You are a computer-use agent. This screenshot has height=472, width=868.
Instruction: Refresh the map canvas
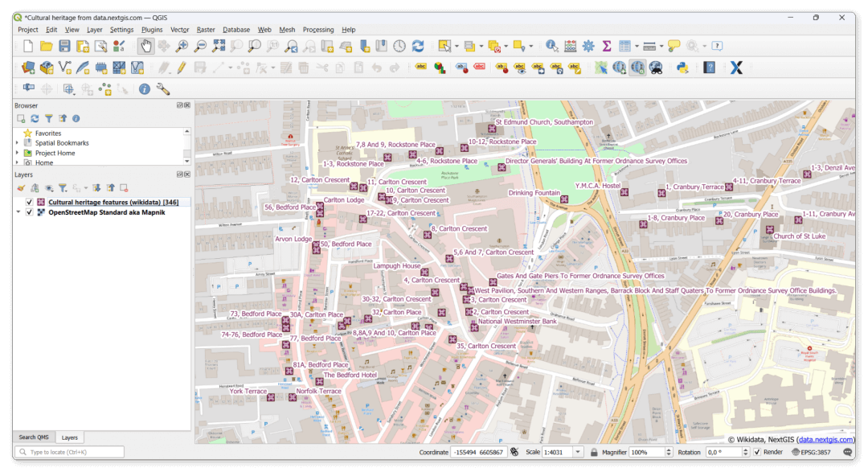pyautogui.click(x=418, y=46)
